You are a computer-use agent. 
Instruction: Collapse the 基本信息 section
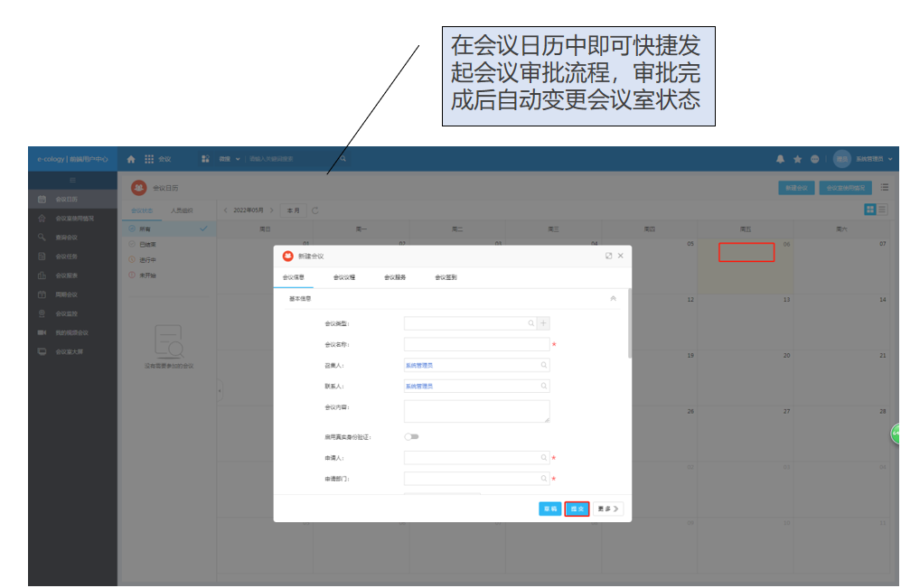(x=613, y=299)
